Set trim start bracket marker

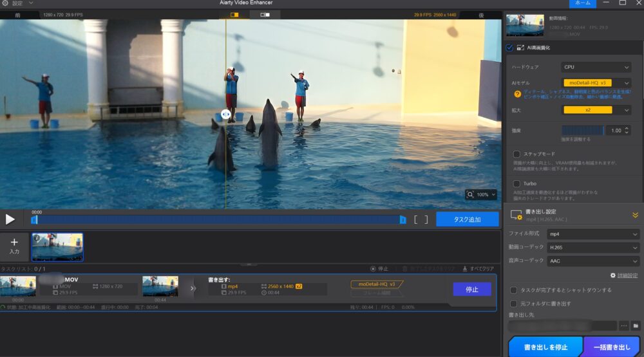coord(417,219)
